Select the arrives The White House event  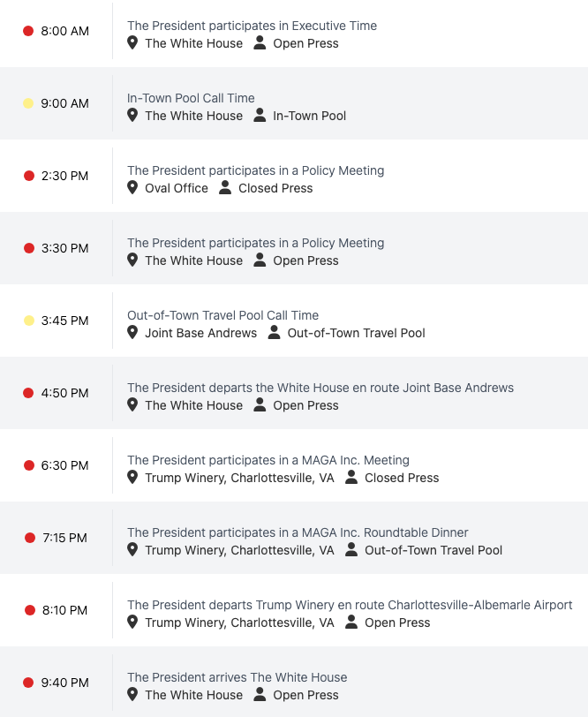pyautogui.click(x=237, y=677)
